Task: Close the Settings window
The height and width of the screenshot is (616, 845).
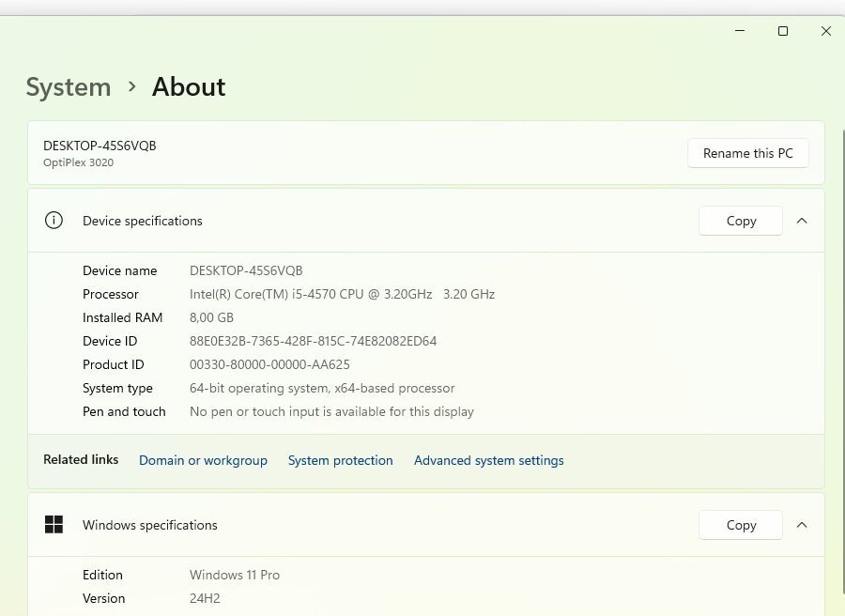Action: (x=826, y=31)
